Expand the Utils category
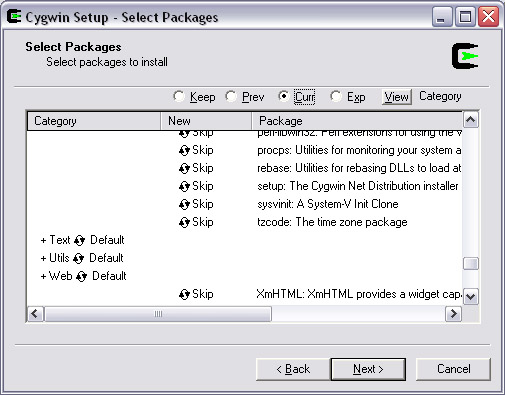 tap(43, 258)
